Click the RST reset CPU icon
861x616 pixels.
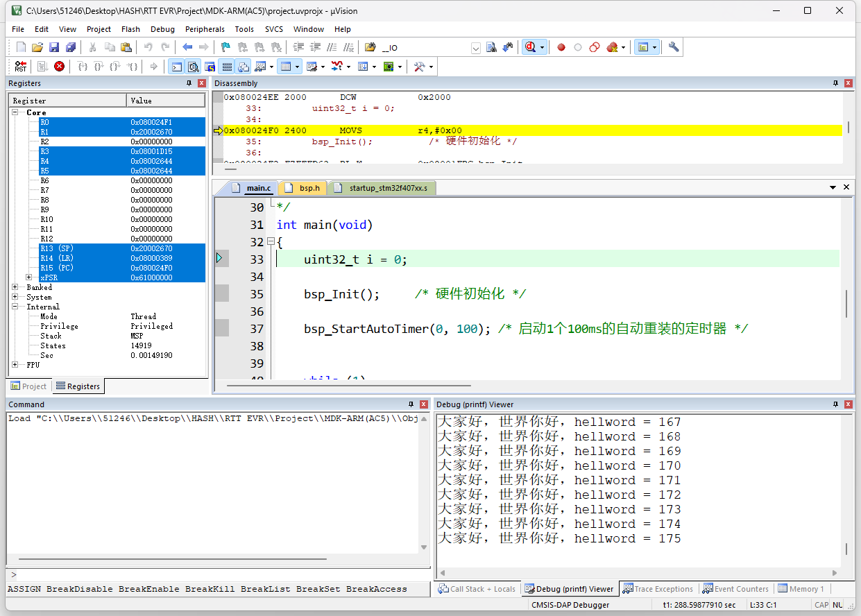(x=21, y=67)
